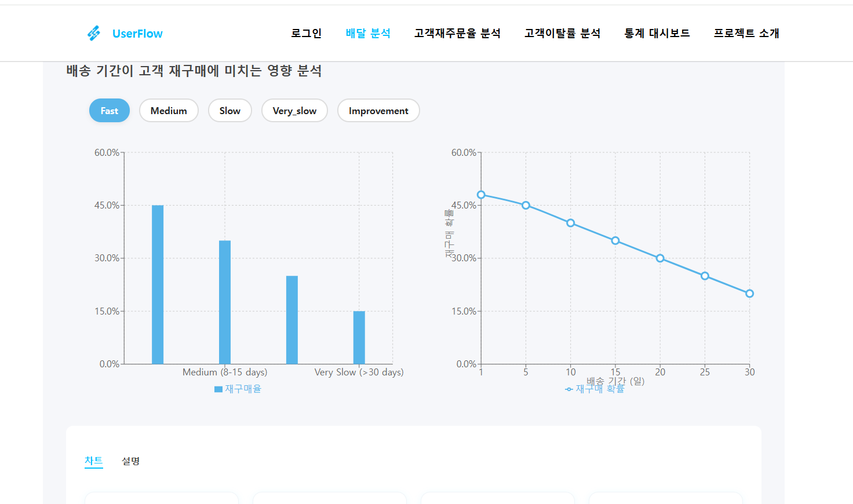Open the 로그인 menu item
This screenshot has height=504, width=853.
tap(306, 33)
